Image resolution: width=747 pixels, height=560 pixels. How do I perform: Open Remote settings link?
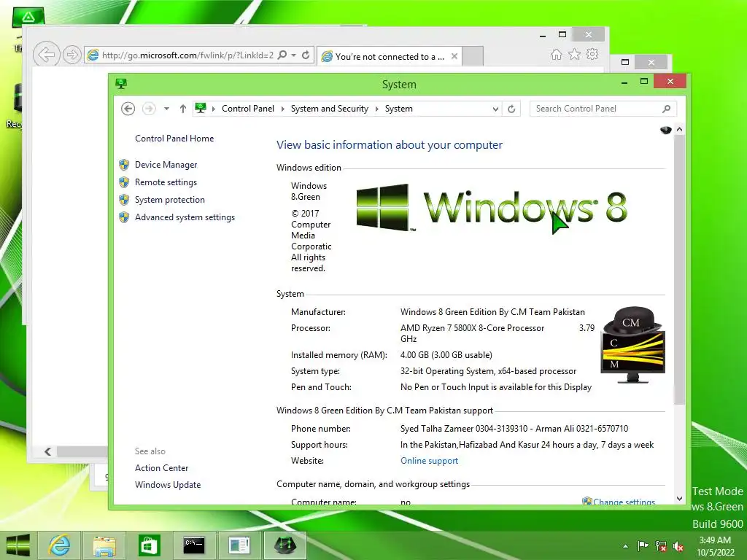pyautogui.click(x=166, y=182)
